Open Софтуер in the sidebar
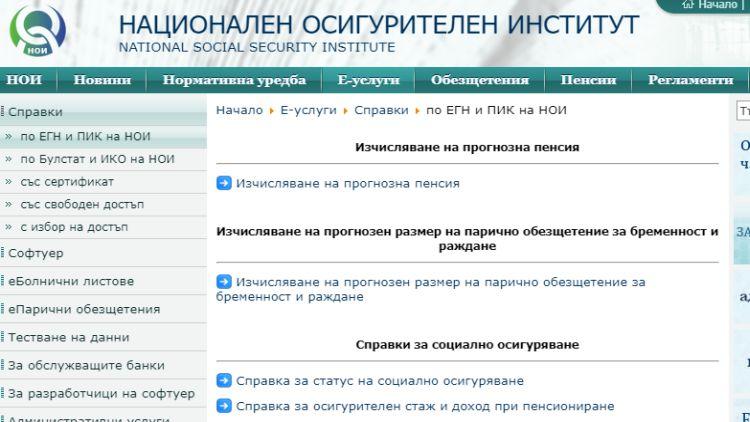750x422 pixels. tap(103, 253)
